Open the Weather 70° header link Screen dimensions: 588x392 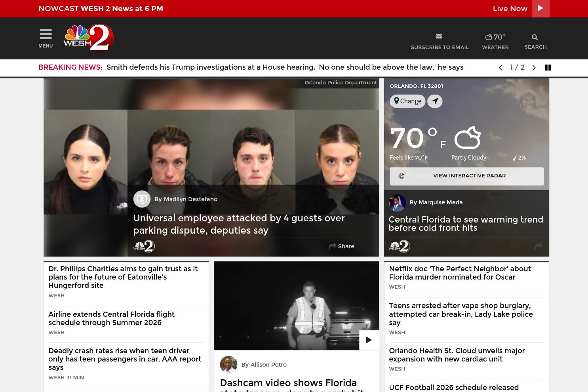(x=495, y=42)
